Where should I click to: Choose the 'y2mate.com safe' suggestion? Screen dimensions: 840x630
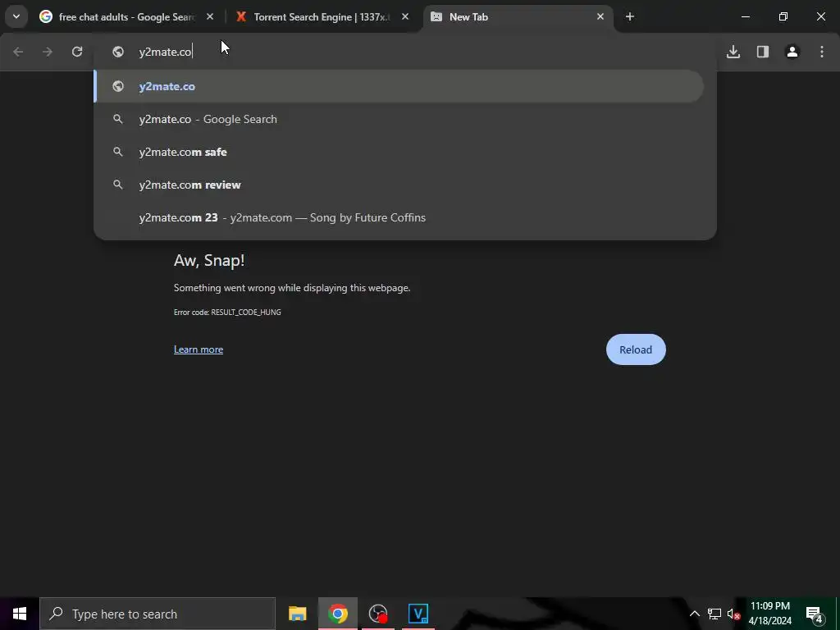399,152
